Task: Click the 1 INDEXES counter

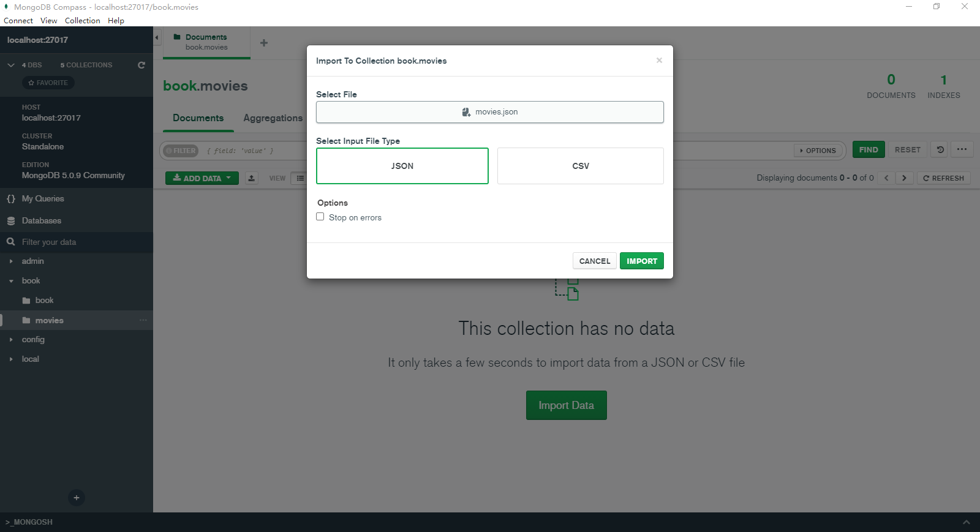Action: [944, 86]
